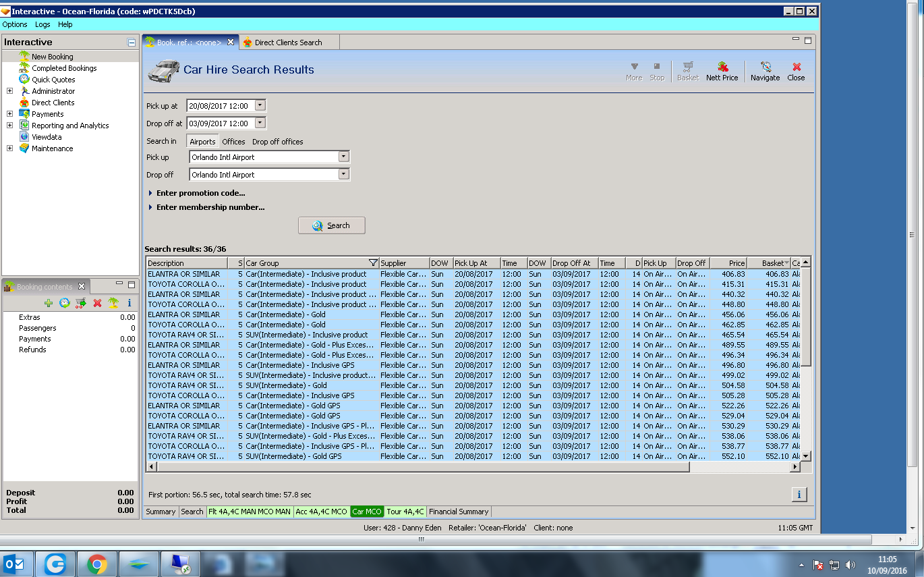Select the Offices search tab
The width and height of the screenshot is (924, 577).
click(x=233, y=142)
